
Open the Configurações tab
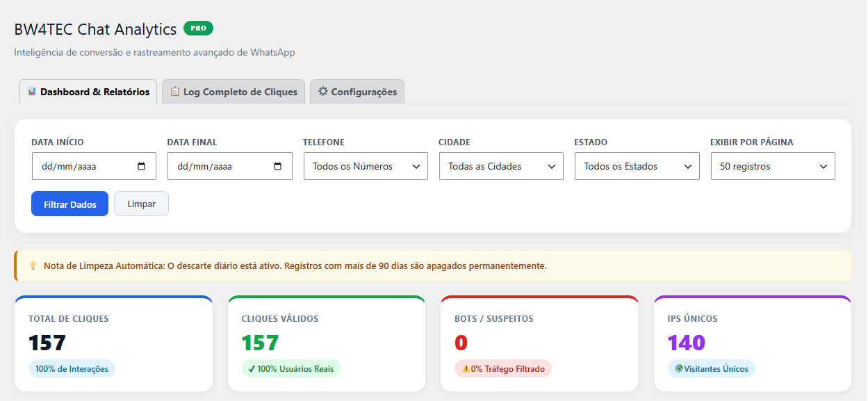click(x=357, y=92)
